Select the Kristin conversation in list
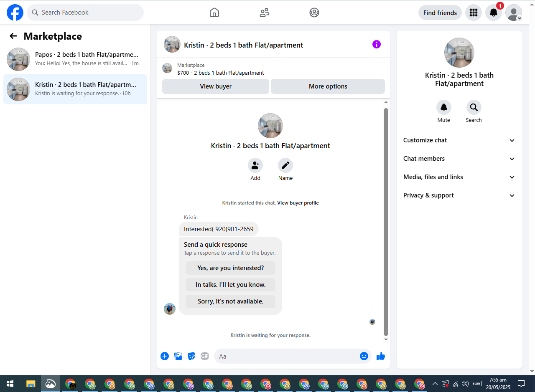 tap(75, 89)
